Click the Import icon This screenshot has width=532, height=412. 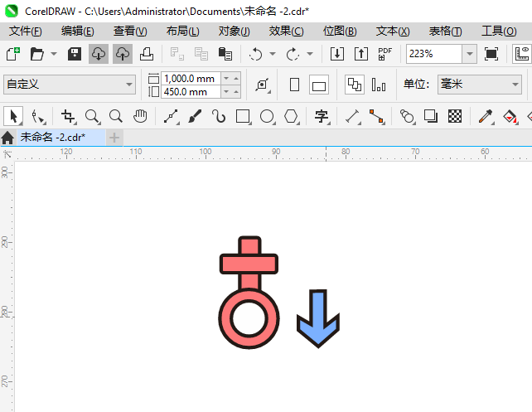(x=337, y=54)
